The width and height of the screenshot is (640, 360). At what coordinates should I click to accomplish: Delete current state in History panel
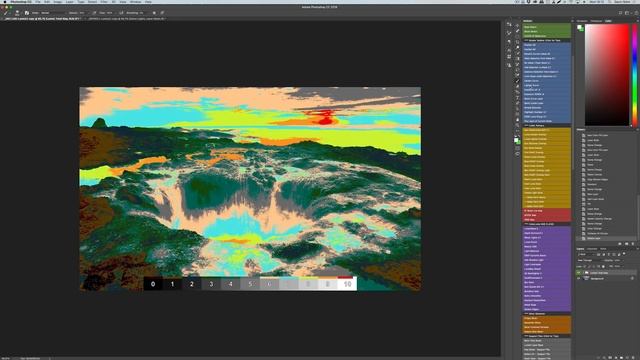[x=633, y=244]
